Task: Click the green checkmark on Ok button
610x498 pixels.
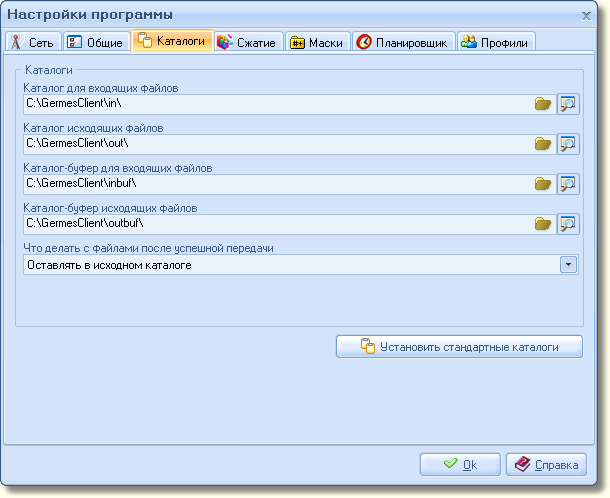Action: click(x=450, y=463)
